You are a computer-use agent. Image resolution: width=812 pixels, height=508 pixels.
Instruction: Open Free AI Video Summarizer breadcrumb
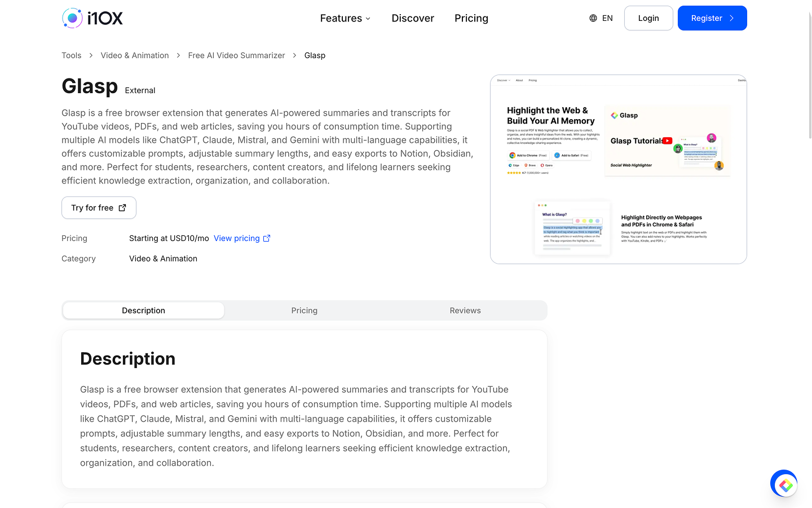pos(237,55)
